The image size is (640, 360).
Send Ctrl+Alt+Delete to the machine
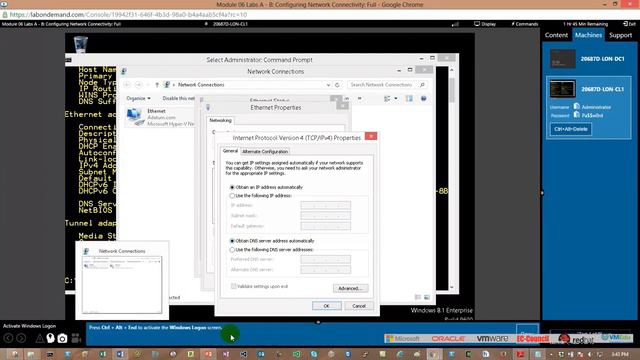[570, 129]
